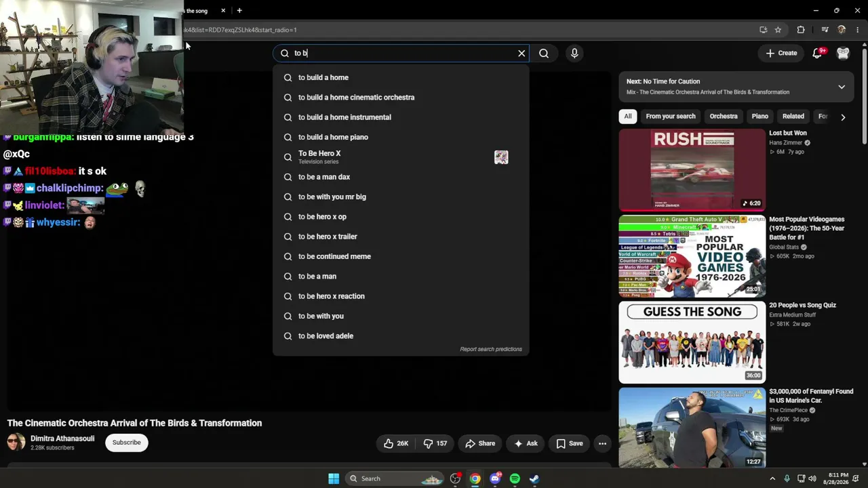Select the "Related" filter chip
The height and width of the screenshot is (488, 868).
point(793,117)
